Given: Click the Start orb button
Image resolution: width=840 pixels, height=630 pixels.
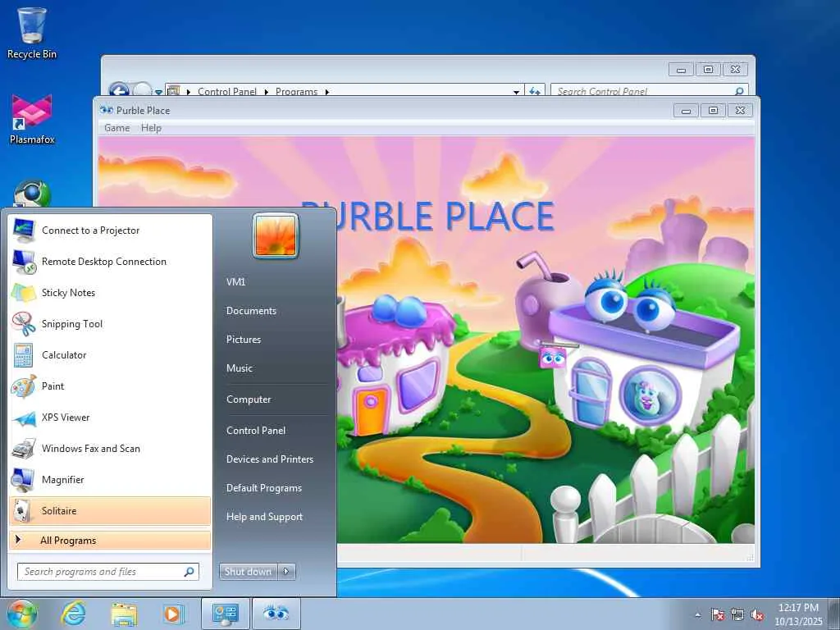Looking at the screenshot, I should pos(22,614).
